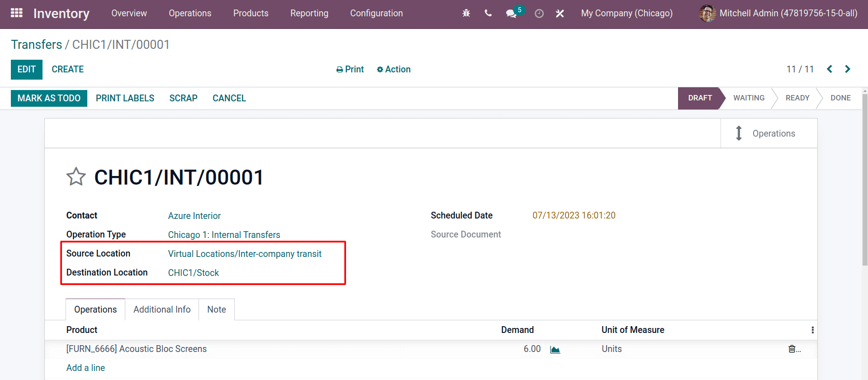Open Virtual Locations/Inter-company transit link

pos(245,254)
